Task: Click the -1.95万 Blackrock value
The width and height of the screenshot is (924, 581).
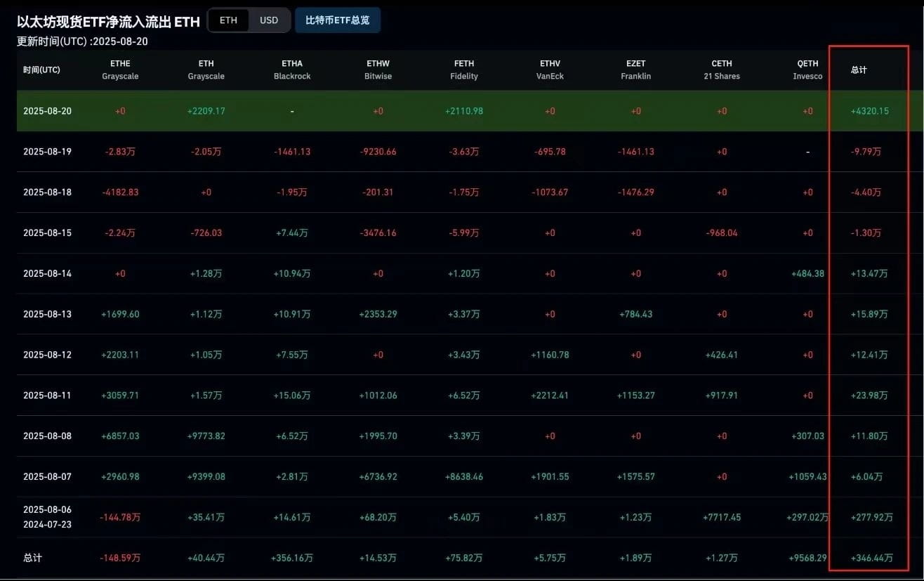Action: click(x=292, y=192)
